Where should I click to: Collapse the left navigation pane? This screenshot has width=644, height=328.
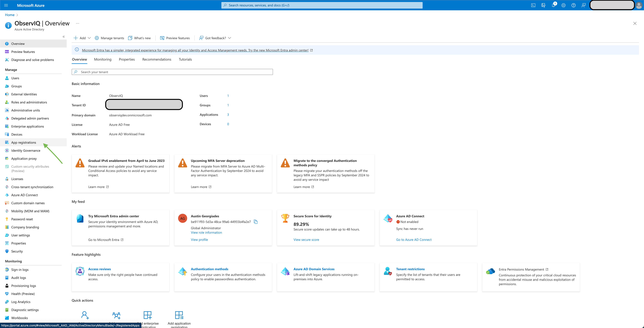(x=64, y=36)
